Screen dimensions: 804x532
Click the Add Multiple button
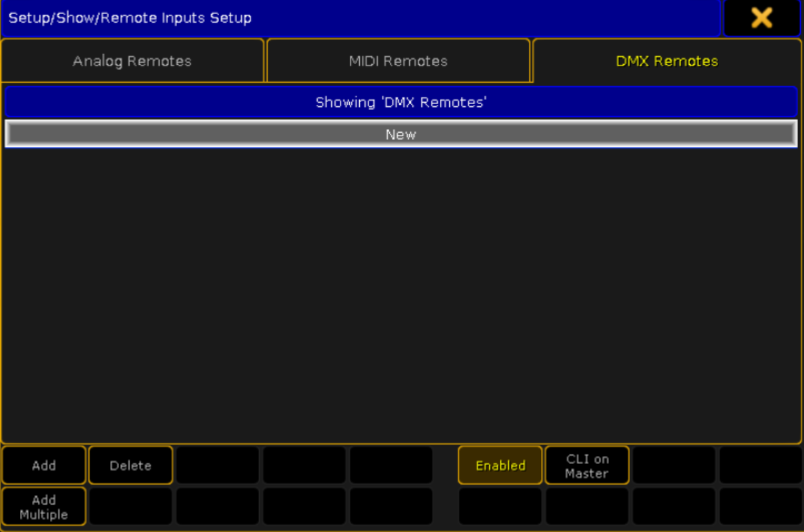44,507
